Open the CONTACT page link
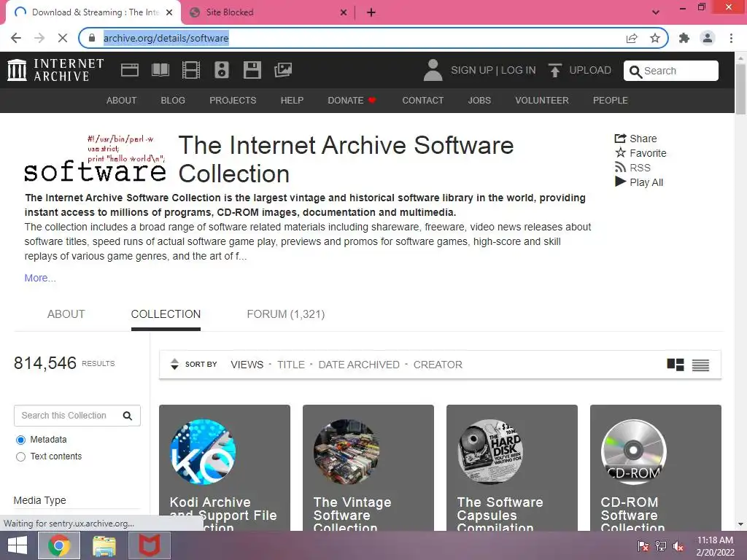The image size is (747, 560). coord(422,101)
